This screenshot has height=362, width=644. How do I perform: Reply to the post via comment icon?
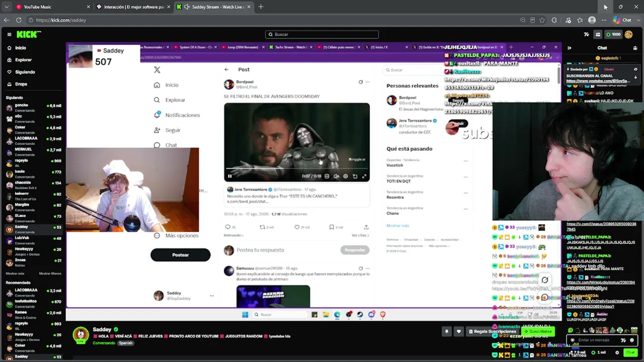click(227, 227)
